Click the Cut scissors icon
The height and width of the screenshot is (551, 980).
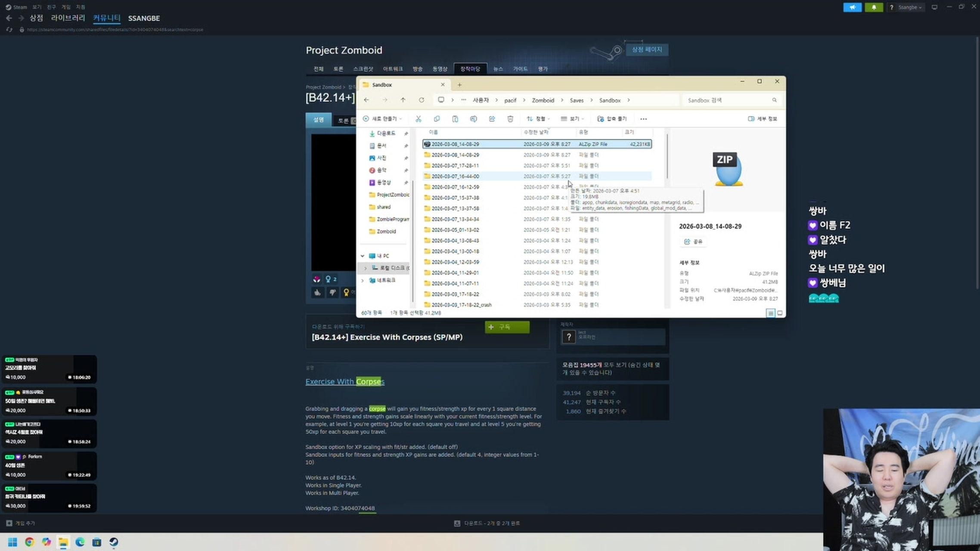[x=418, y=119]
